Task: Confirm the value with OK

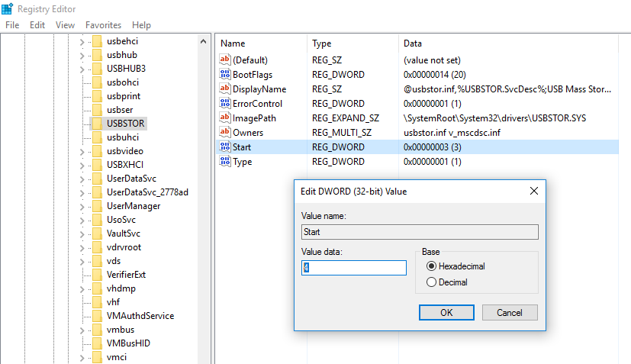Action: [446, 312]
